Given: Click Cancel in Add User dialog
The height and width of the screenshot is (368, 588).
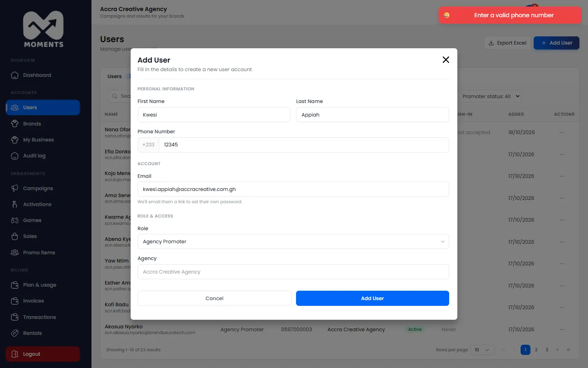Looking at the screenshot, I should pos(214,298).
